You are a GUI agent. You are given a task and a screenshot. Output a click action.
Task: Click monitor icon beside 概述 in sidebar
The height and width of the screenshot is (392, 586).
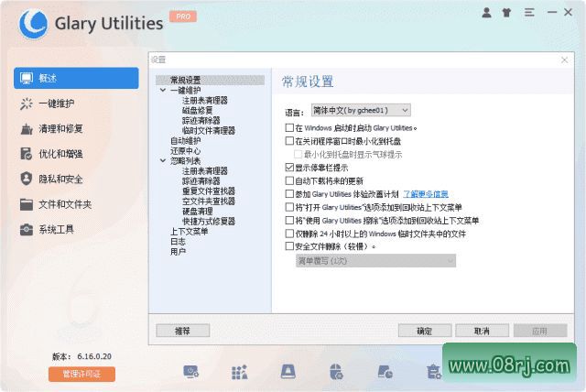27,78
